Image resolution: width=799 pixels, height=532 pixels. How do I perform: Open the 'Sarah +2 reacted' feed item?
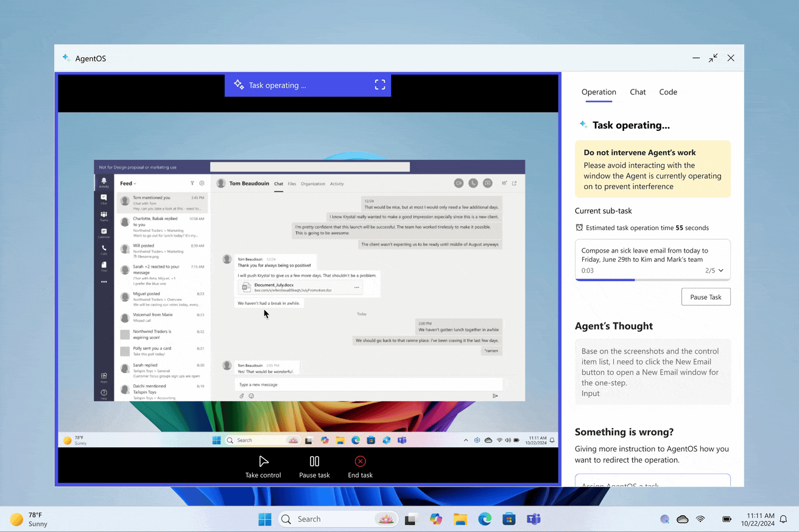coord(162,275)
